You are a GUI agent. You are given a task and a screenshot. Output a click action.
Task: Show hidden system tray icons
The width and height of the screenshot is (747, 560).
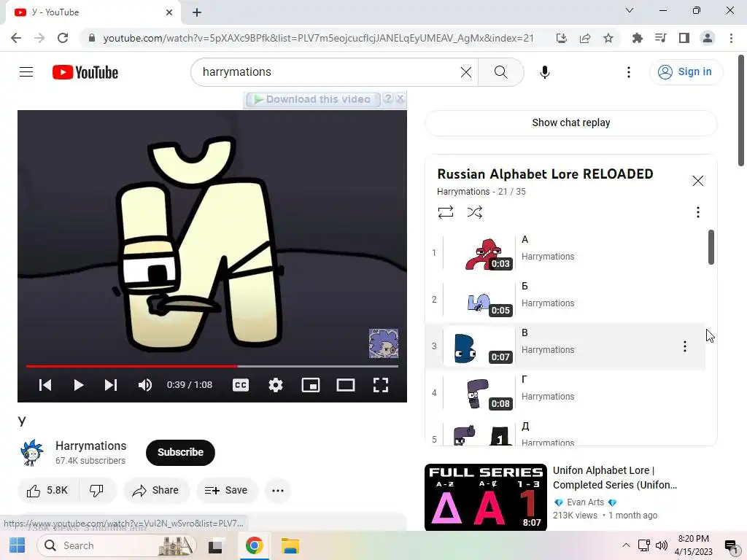coord(626,545)
